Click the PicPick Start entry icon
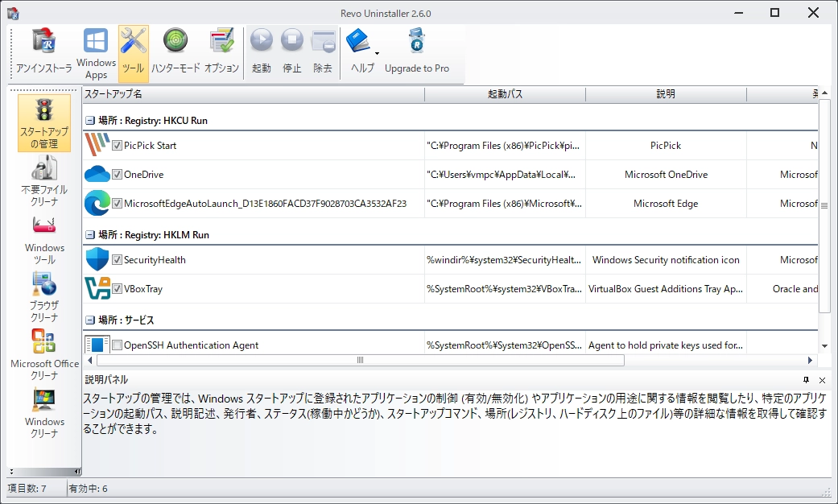The image size is (838, 504). [x=97, y=145]
